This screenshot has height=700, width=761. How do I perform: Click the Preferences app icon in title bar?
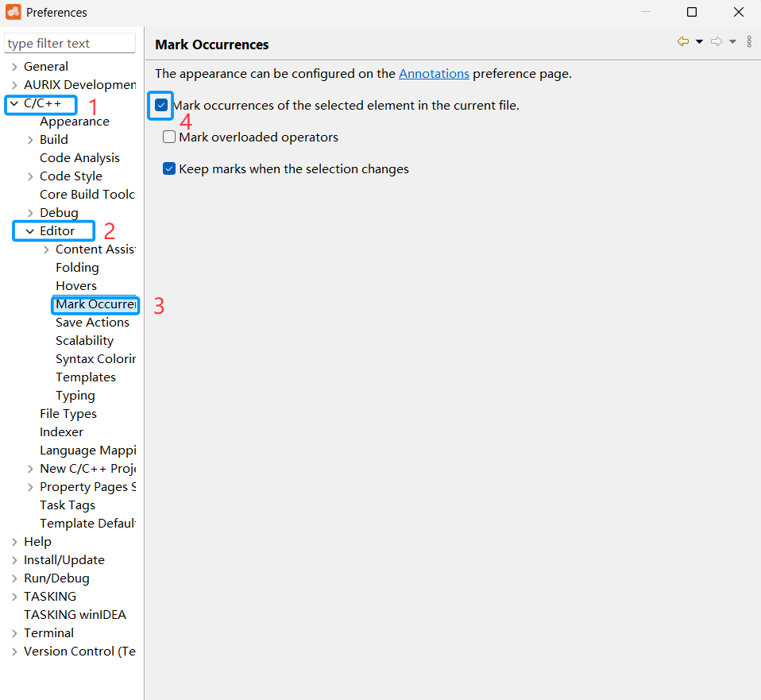click(13, 12)
